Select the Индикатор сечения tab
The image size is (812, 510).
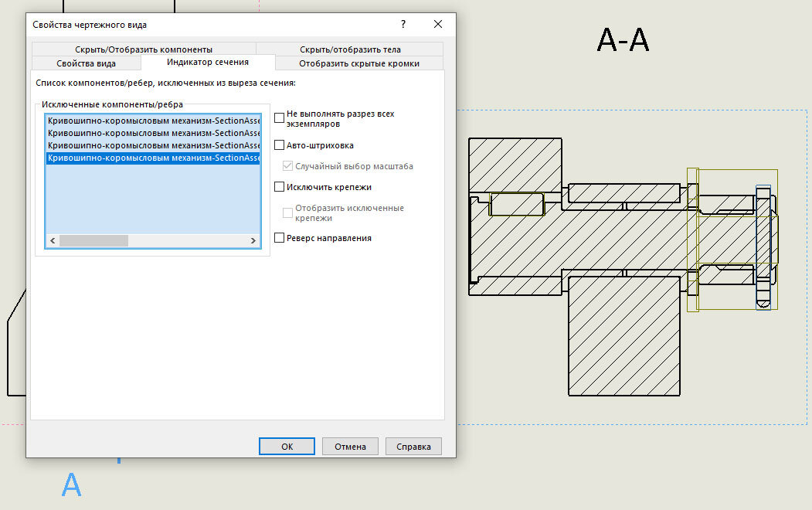208,62
